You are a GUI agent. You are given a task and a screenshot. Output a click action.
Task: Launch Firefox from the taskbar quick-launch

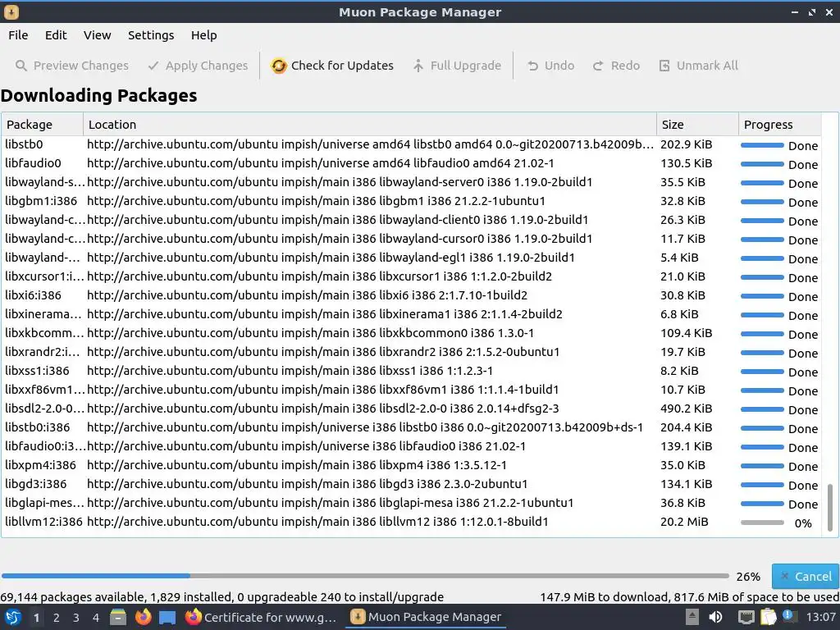(143, 618)
